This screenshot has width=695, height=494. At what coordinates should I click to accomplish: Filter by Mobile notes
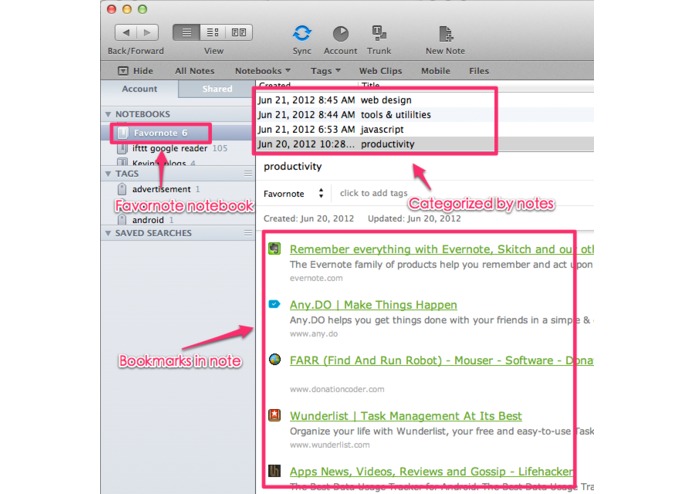click(x=436, y=71)
